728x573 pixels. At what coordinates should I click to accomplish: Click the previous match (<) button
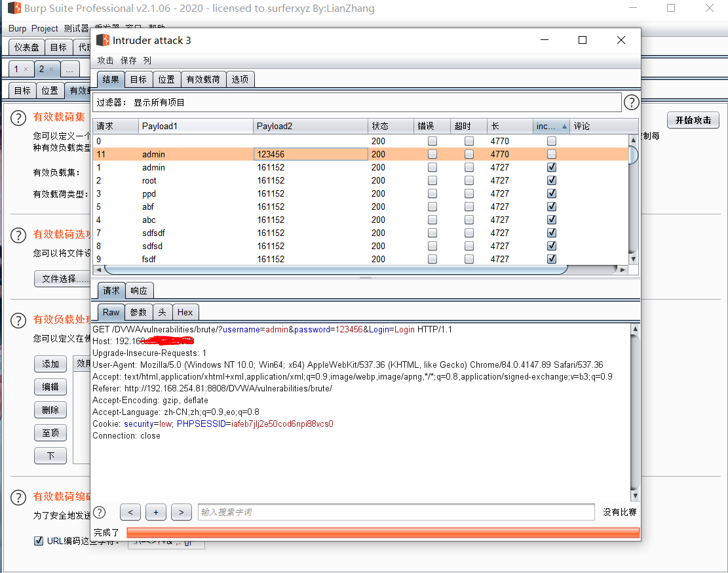tap(130, 512)
